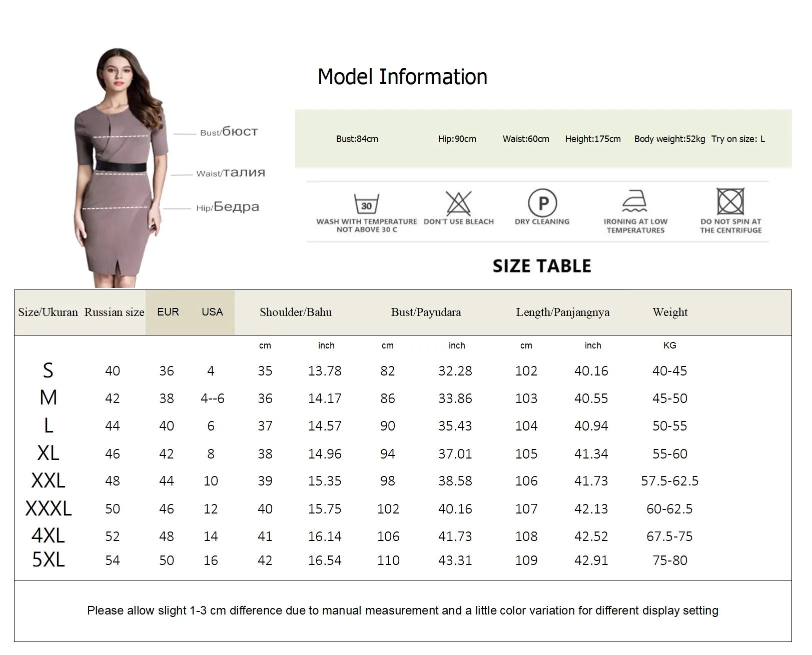This screenshot has height=655, width=812.
Task: Select the 4XL size row label
Action: pyautogui.click(x=48, y=535)
